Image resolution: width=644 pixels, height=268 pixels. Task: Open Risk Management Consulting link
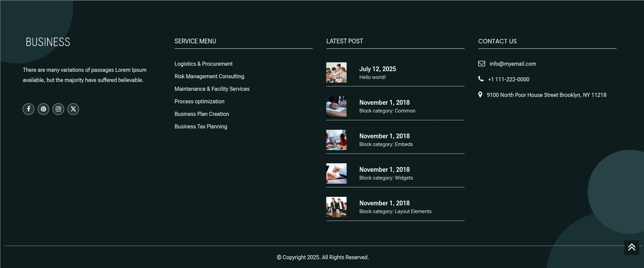(x=209, y=76)
